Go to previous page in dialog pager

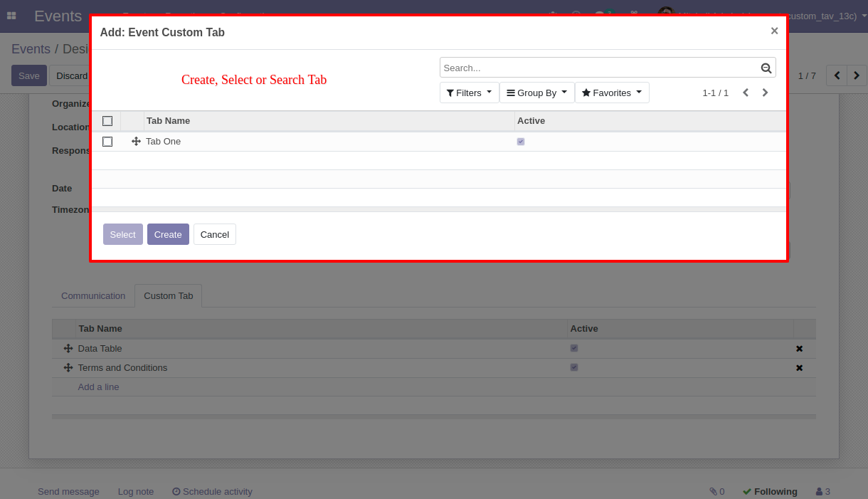click(746, 93)
